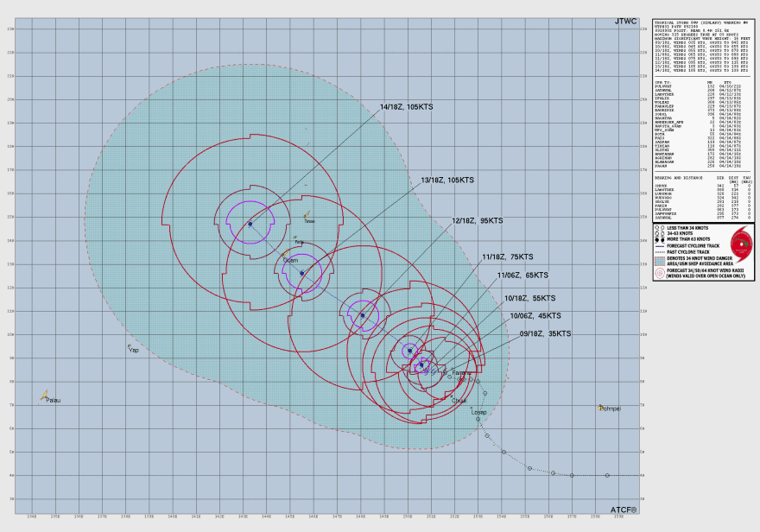Click the 34 knot wind danger area swatch
Viewport: 760px width, 532px height.
tap(659, 261)
